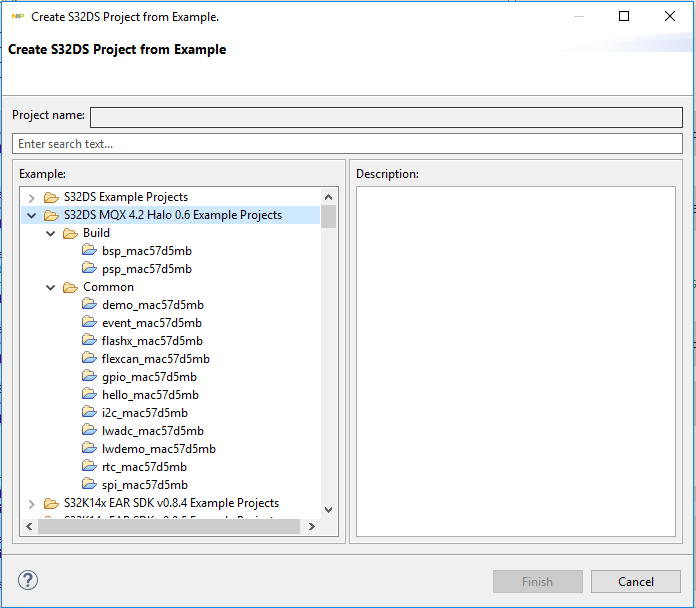
Task: Click the disabled Finish button
Action: 538,582
